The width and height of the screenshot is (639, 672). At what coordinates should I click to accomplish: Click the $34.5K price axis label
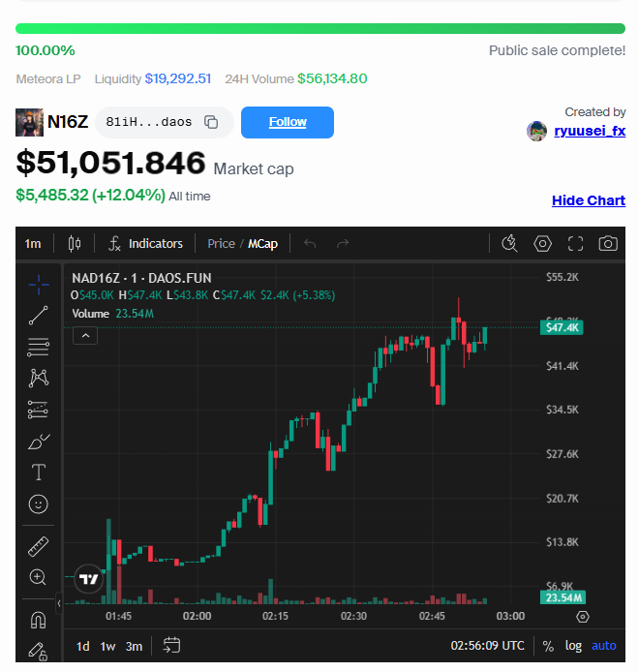coord(563,410)
